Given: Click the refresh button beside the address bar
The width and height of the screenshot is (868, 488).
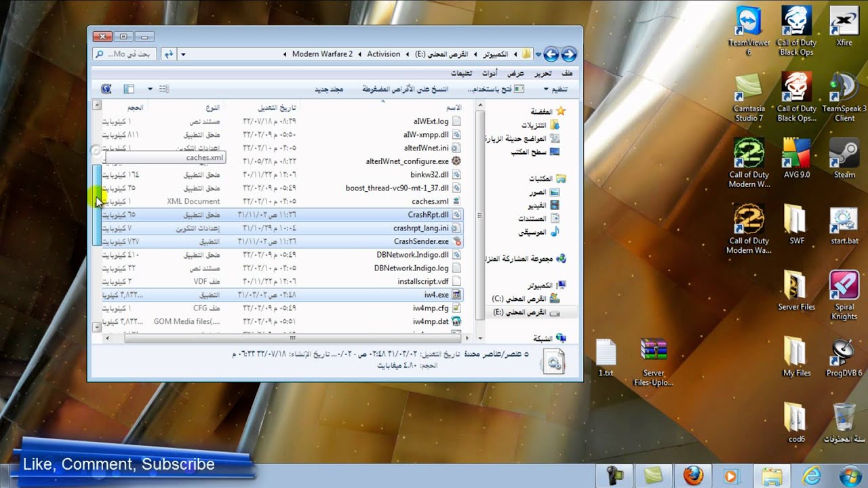Looking at the screenshot, I should click(x=168, y=54).
